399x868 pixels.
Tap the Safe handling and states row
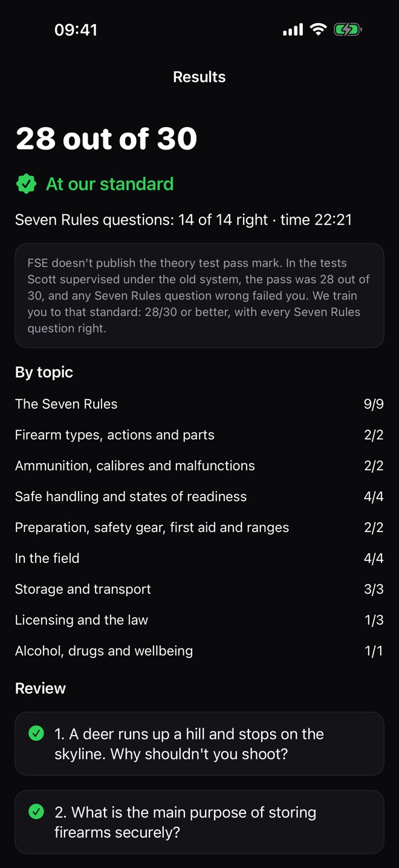pyautogui.click(x=199, y=496)
